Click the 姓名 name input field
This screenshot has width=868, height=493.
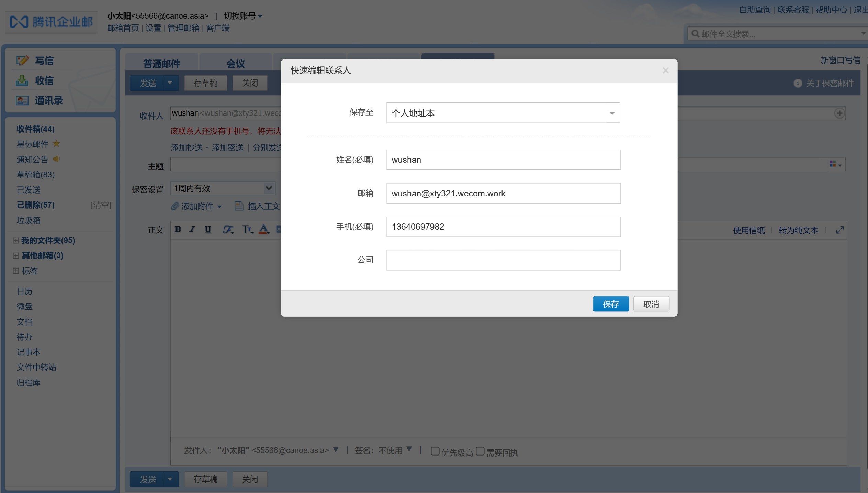click(x=503, y=160)
